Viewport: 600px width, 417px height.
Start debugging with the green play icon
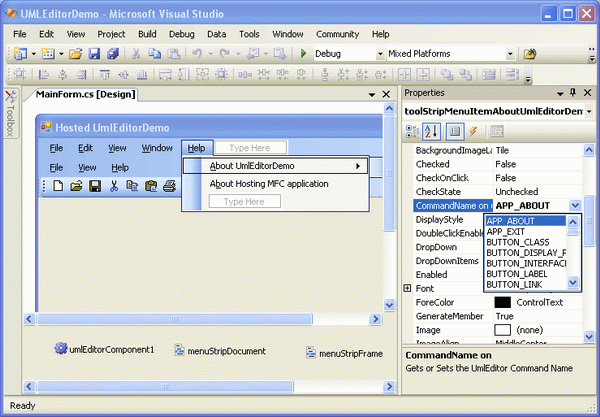(303, 54)
